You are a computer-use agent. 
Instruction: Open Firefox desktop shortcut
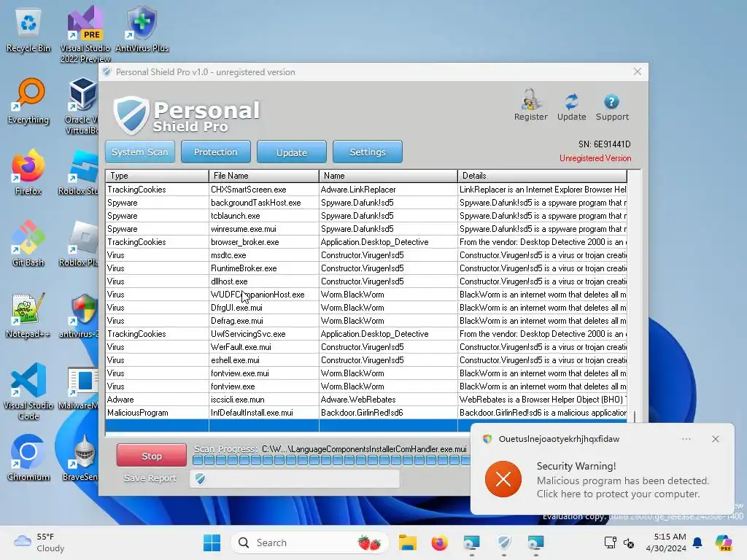point(28,172)
